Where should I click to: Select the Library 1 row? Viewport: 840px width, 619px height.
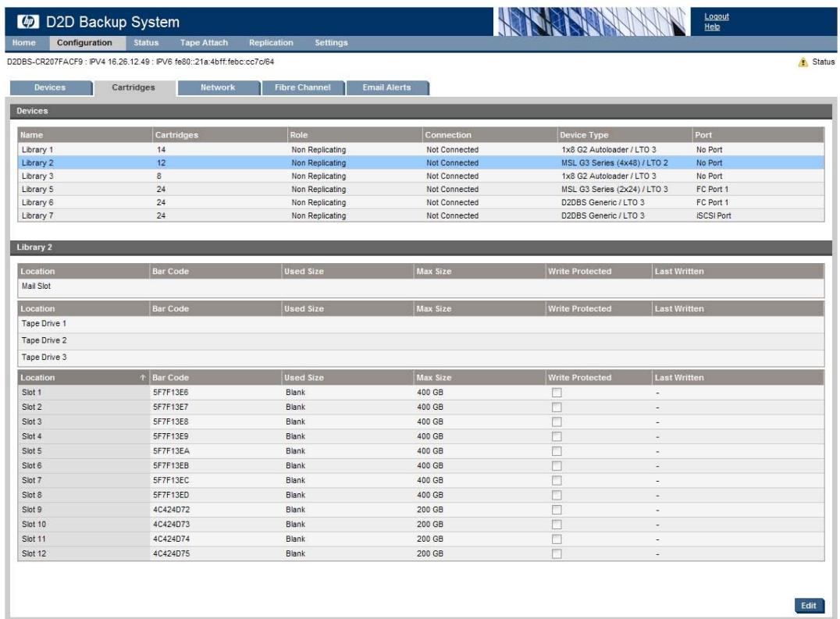click(x=421, y=150)
